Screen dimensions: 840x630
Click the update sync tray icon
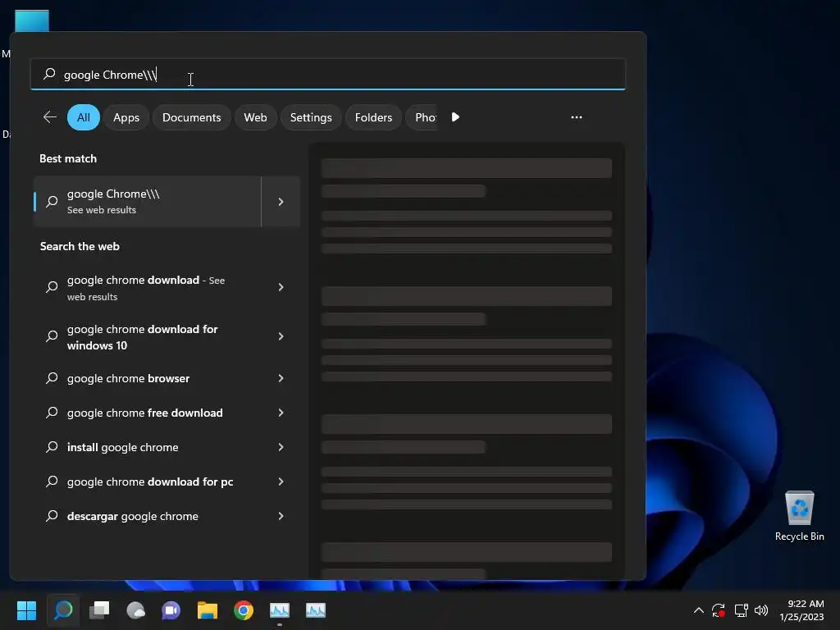click(x=719, y=610)
